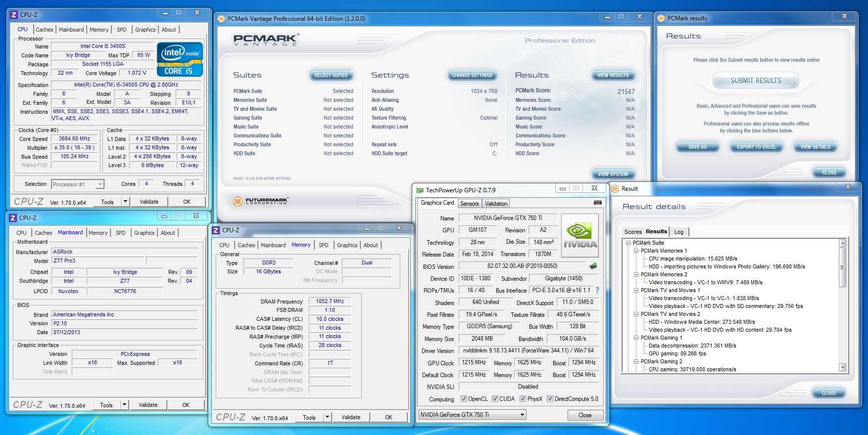Open SPD tab in CPU-Z Memory window

[324, 245]
